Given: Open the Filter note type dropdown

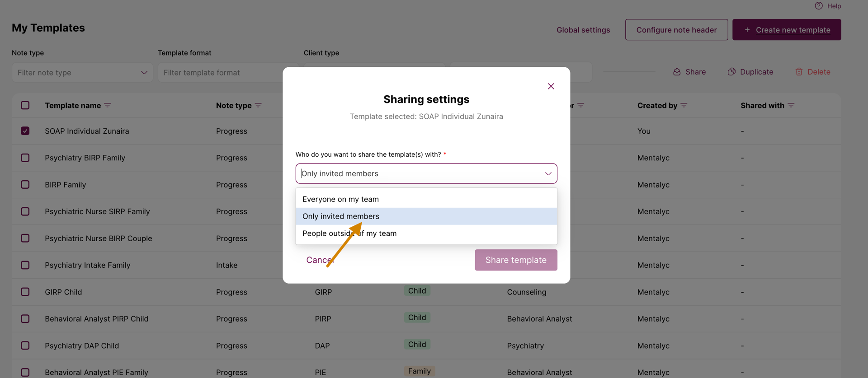Looking at the screenshot, I should (82, 72).
